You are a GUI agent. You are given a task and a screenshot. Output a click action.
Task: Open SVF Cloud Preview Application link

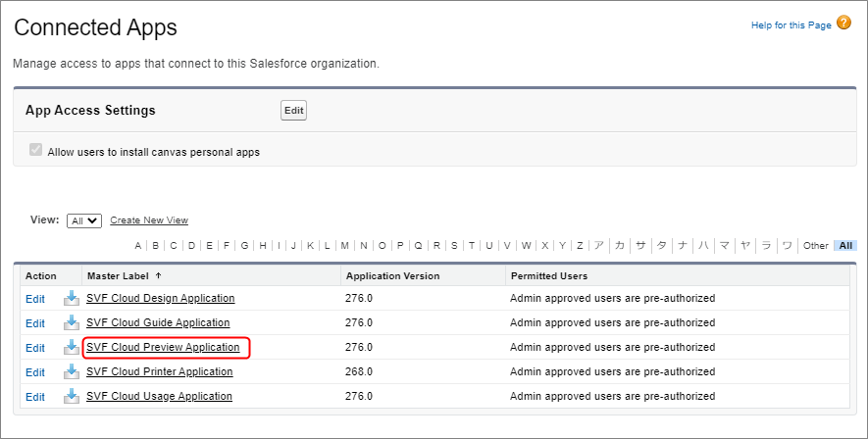pos(163,347)
